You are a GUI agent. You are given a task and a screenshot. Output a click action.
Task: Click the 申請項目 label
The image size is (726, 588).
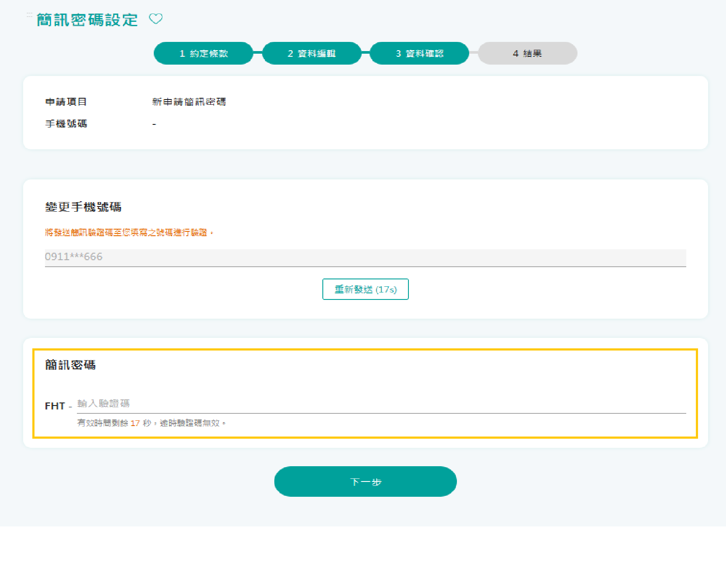pyautogui.click(x=66, y=102)
